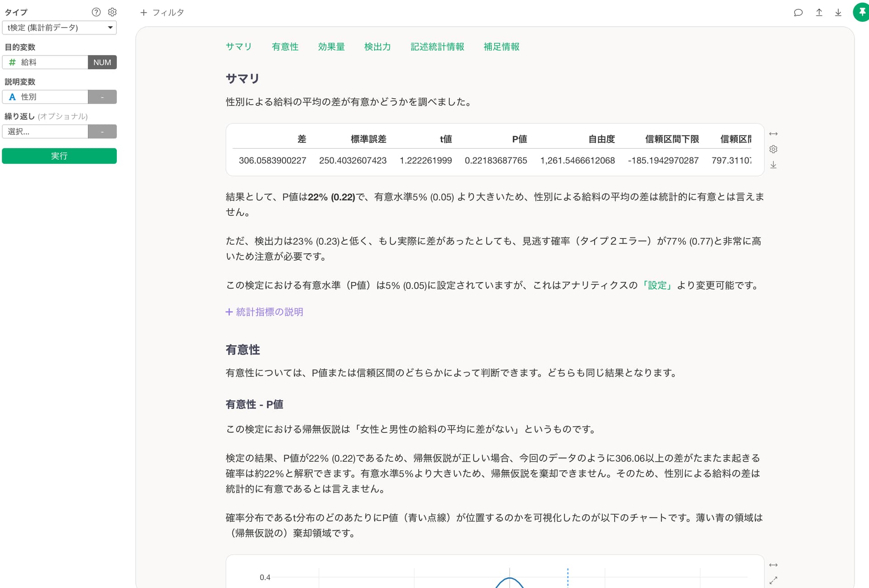Click the 自由度 column header
The height and width of the screenshot is (588, 869).
pos(602,139)
